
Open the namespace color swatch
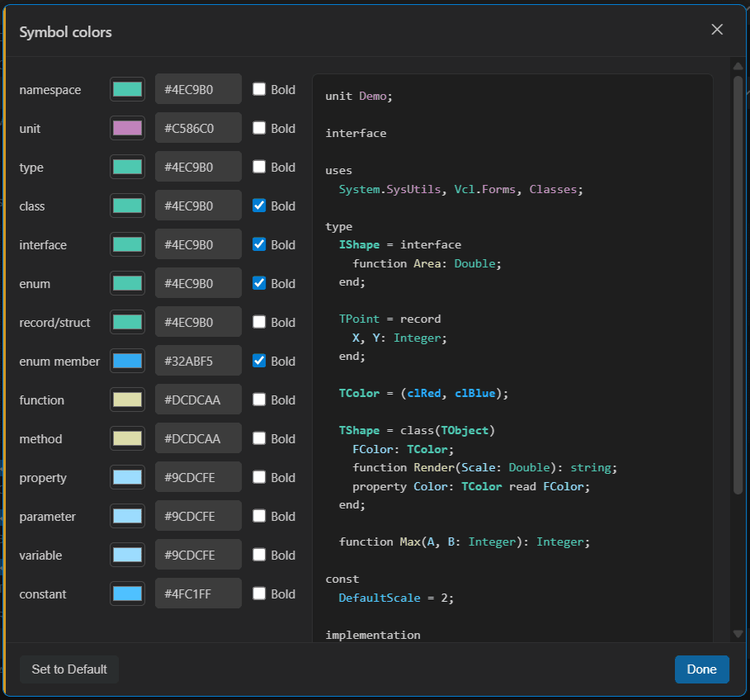[x=127, y=89]
